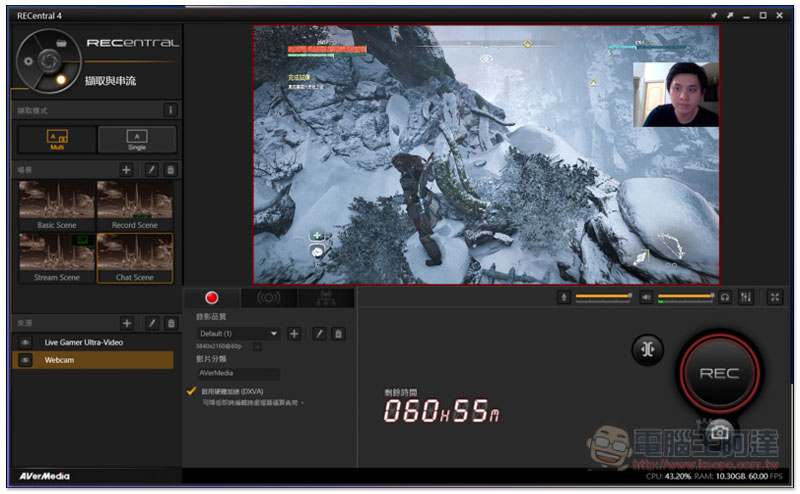
Task: Click the AVerMedia video category field
Action: pyautogui.click(x=238, y=374)
